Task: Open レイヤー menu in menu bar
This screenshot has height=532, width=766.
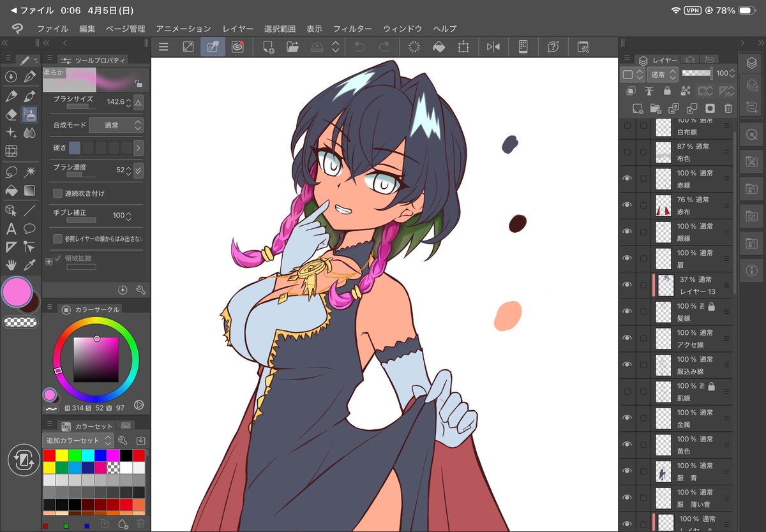Action: pyautogui.click(x=238, y=29)
